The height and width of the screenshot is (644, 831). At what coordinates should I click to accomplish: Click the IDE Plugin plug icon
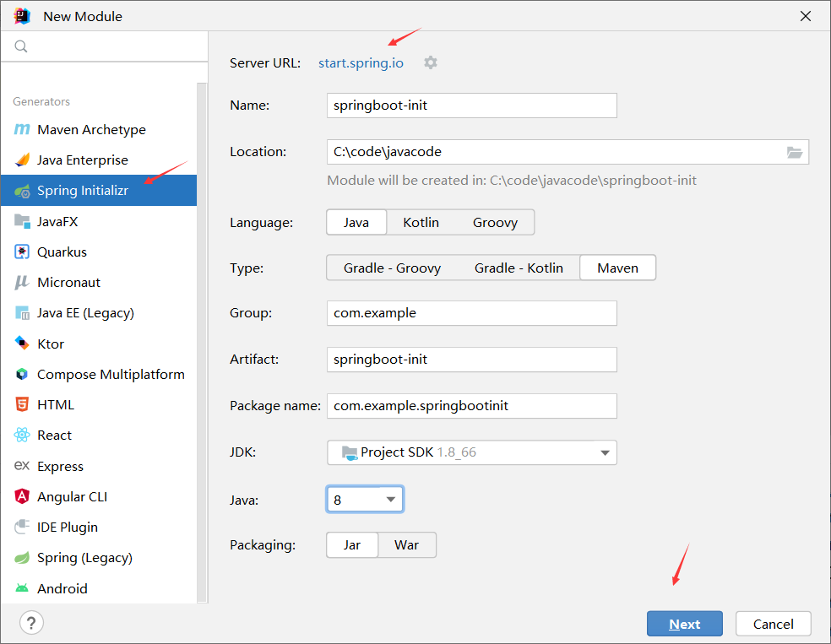click(x=22, y=527)
